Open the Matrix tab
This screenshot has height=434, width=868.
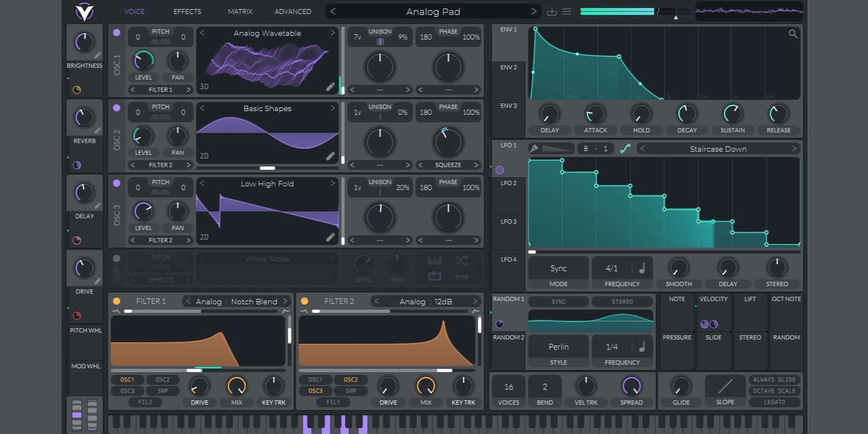[240, 11]
